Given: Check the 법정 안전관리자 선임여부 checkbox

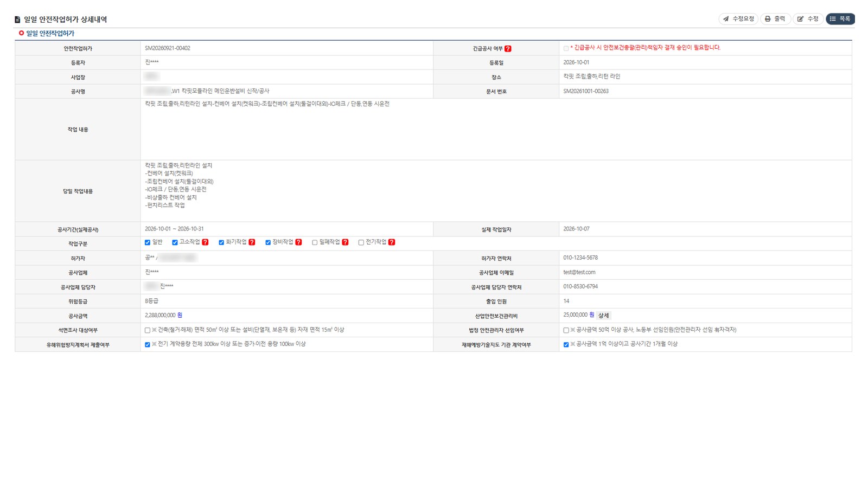Looking at the screenshot, I should click(566, 330).
